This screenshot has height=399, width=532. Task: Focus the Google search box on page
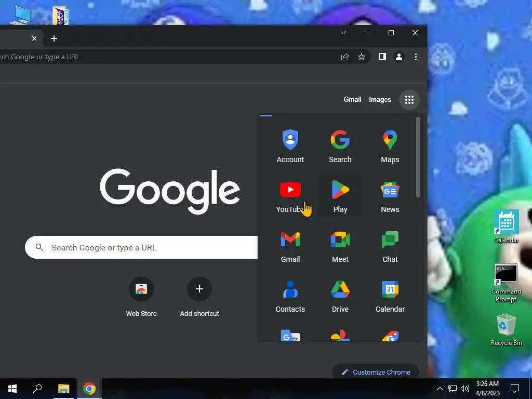(141, 247)
